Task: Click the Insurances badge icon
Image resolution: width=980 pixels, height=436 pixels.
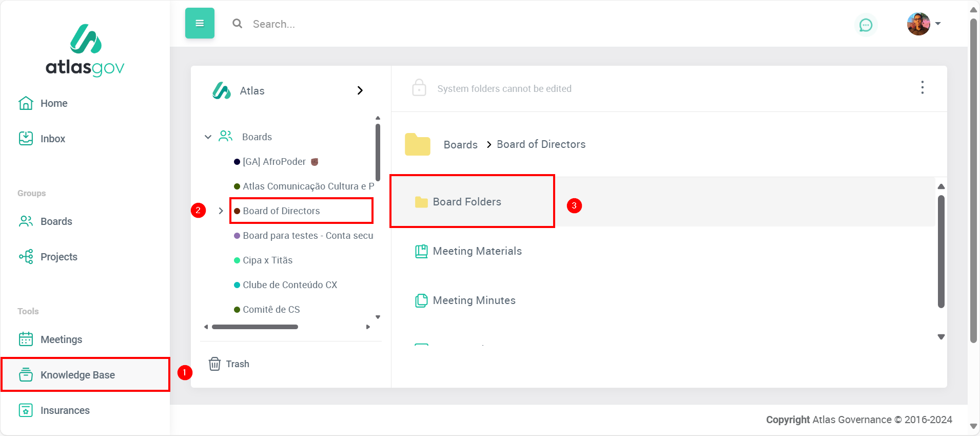Action: tap(26, 410)
